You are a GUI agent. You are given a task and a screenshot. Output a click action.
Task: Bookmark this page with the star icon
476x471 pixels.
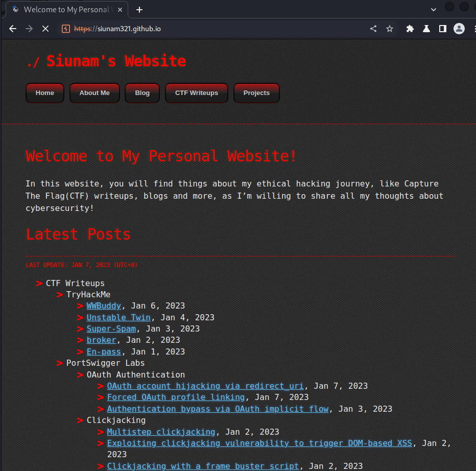390,29
